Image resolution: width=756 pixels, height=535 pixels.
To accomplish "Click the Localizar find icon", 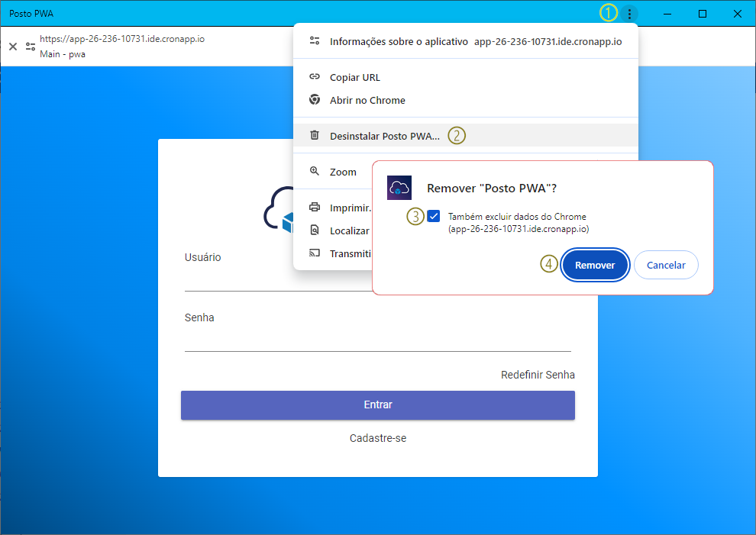I will [x=315, y=230].
